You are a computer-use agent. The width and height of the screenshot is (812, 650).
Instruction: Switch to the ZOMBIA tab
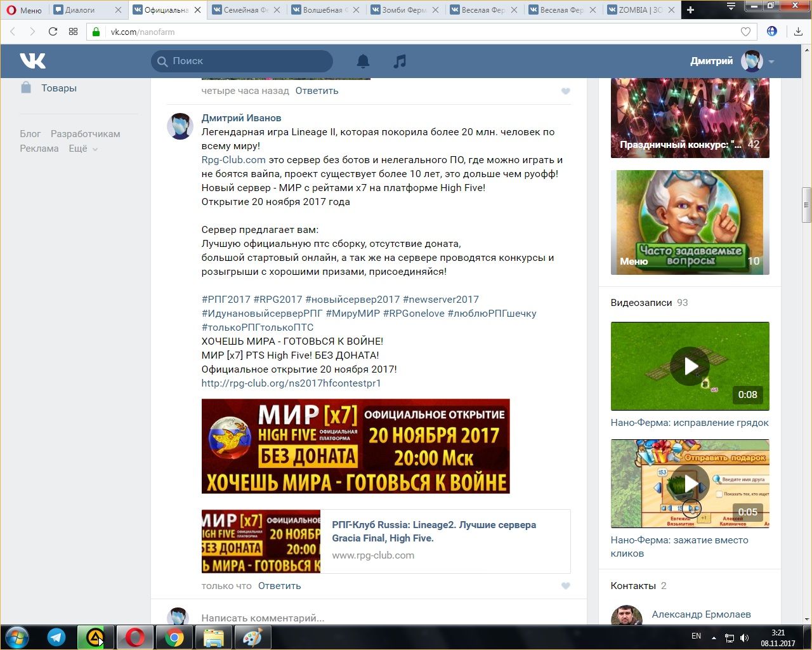point(641,10)
